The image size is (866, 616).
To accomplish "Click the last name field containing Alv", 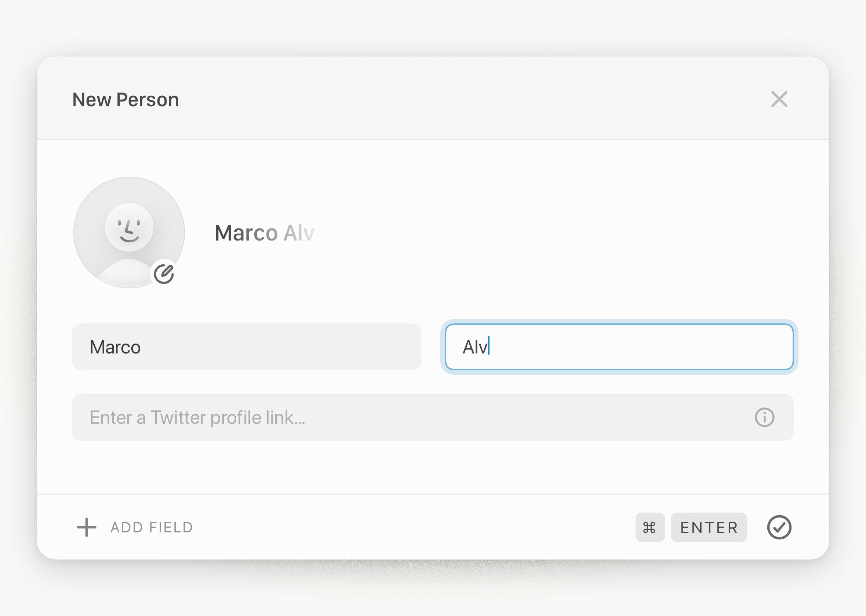I will click(619, 347).
